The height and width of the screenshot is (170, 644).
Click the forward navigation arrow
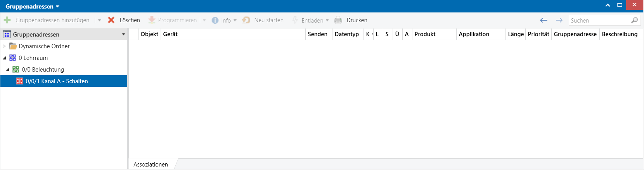[559, 20]
